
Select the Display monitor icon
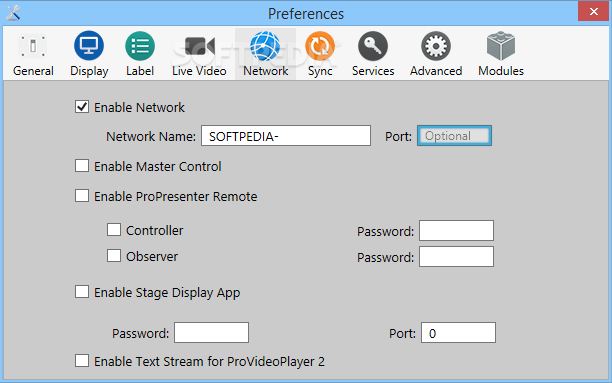pos(89,46)
